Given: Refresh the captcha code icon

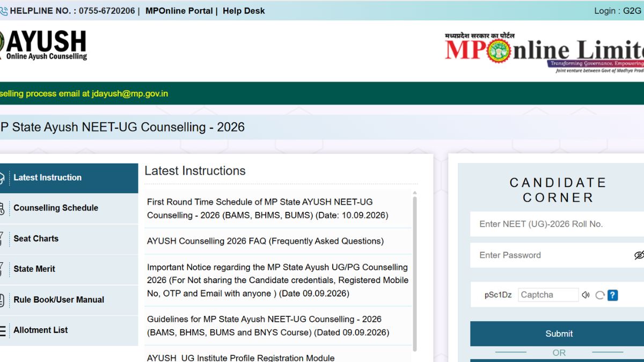Looking at the screenshot, I should [600, 295].
